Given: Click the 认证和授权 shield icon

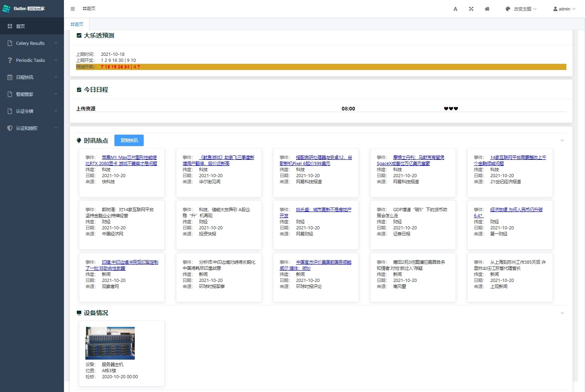Looking at the screenshot, I should [10, 128].
